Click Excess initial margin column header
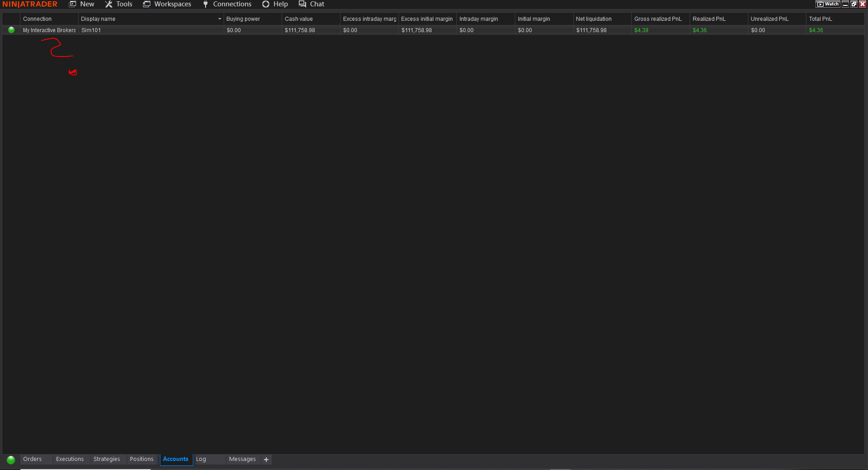868x470 pixels. coord(427,19)
